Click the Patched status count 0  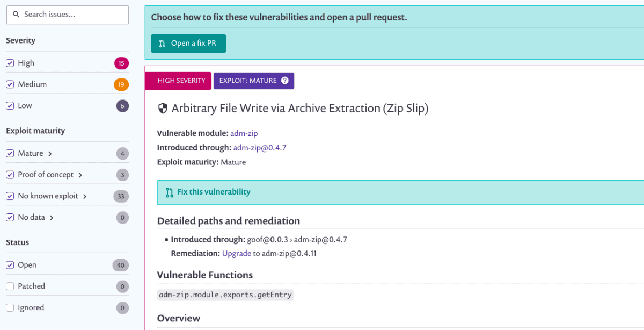click(x=122, y=287)
